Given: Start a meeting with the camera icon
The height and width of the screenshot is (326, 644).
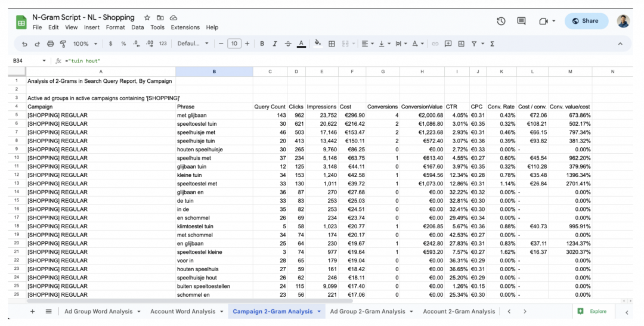Looking at the screenshot, I should click(543, 21).
